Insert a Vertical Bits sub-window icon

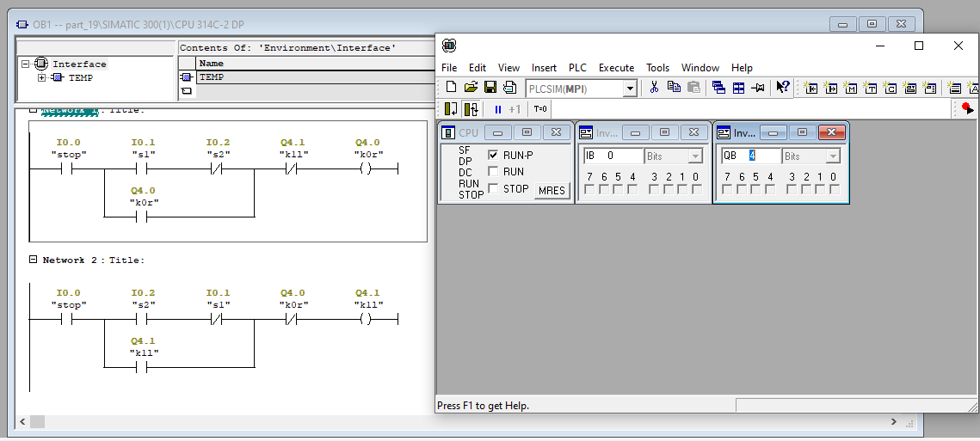click(x=929, y=88)
